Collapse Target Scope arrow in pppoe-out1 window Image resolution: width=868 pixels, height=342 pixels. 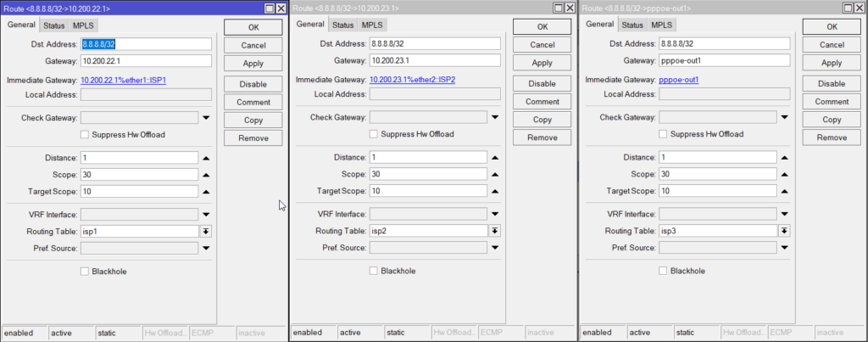pyautogui.click(x=784, y=192)
